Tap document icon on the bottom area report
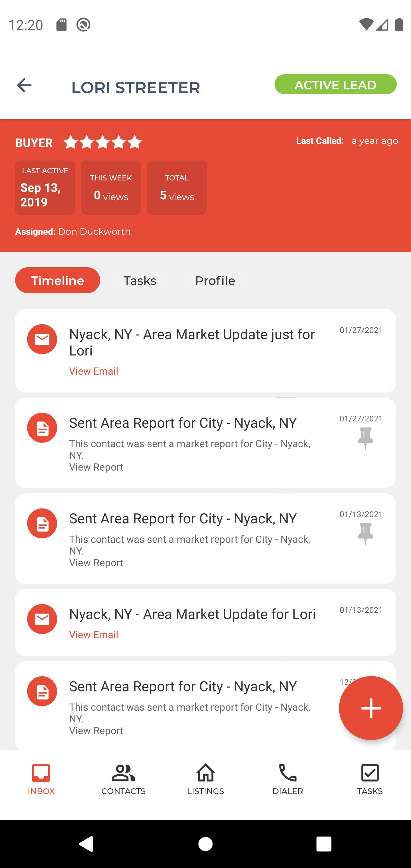Viewport: 411px width, 868px height. pyautogui.click(x=42, y=692)
